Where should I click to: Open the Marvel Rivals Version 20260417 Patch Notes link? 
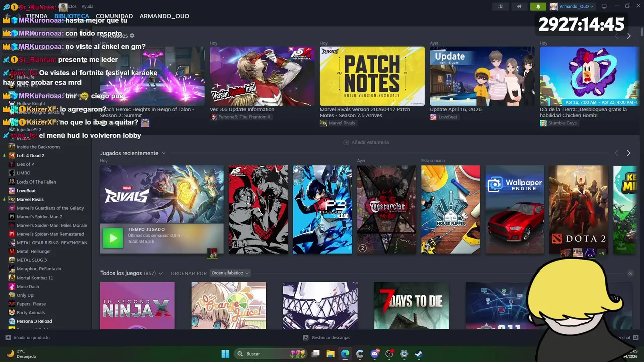pos(365,112)
